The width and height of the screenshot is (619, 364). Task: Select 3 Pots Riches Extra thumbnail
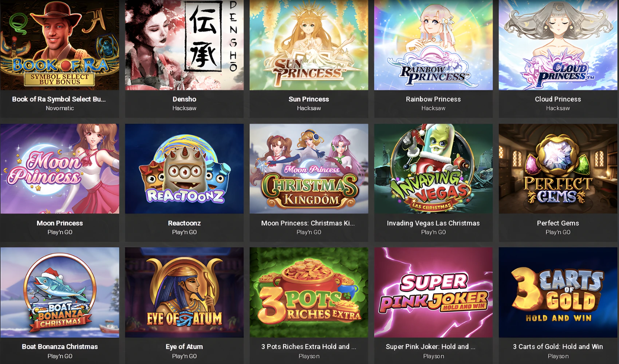click(x=309, y=292)
